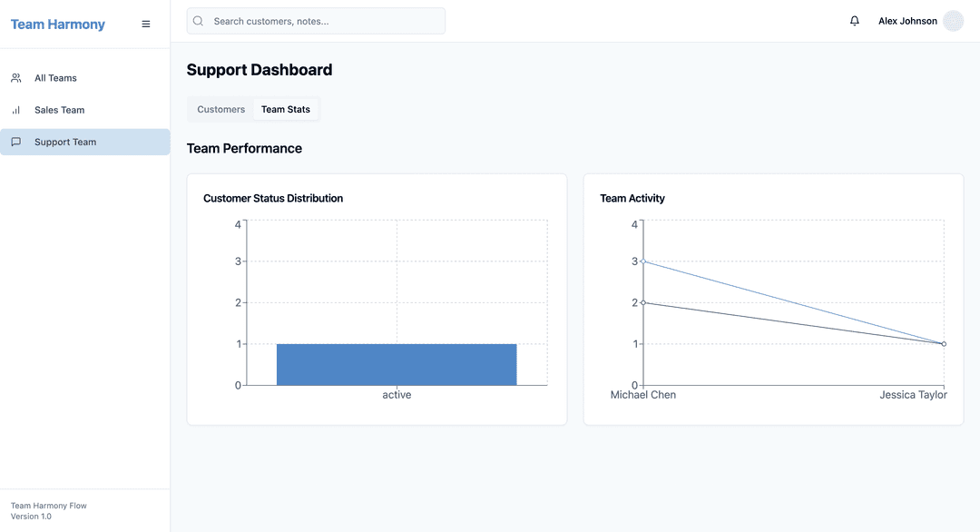The width and height of the screenshot is (980, 532).
Task: Navigate to the Sales Team label
Action: point(59,110)
